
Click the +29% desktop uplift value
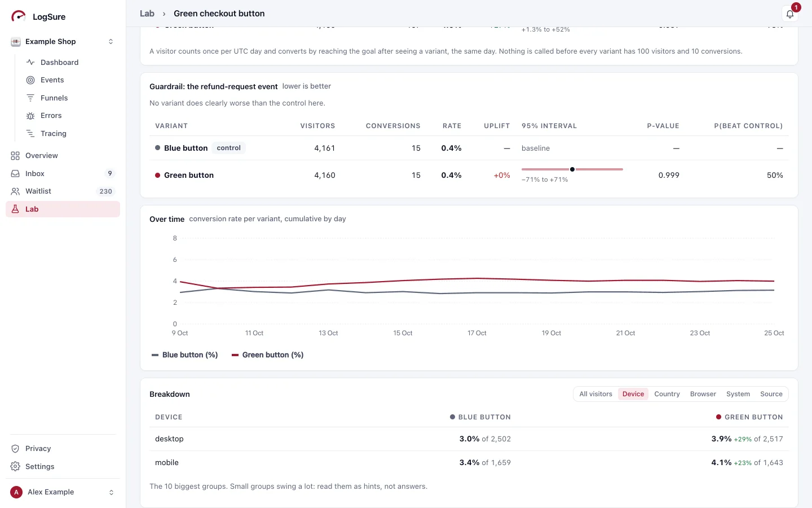tap(743, 439)
